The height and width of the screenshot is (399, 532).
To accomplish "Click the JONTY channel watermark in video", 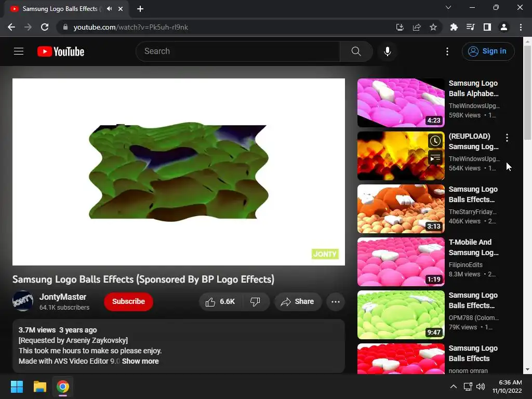I will (x=325, y=254).
